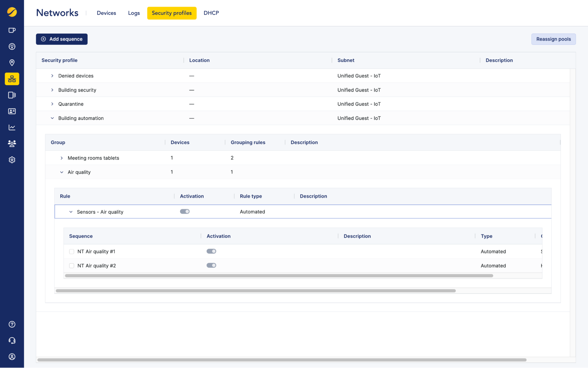
Task: Check the NT Air quality #2 checkbox
Action: click(71, 265)
